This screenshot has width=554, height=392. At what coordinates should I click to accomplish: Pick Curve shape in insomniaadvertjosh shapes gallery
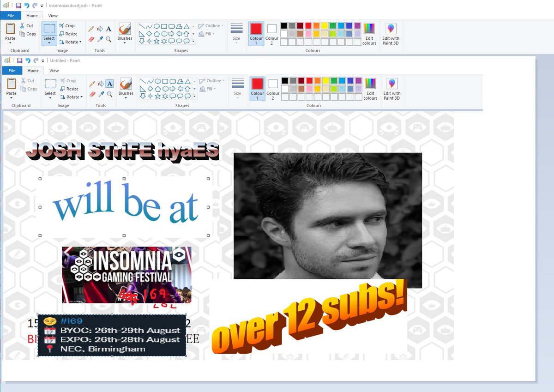[150, 26]
